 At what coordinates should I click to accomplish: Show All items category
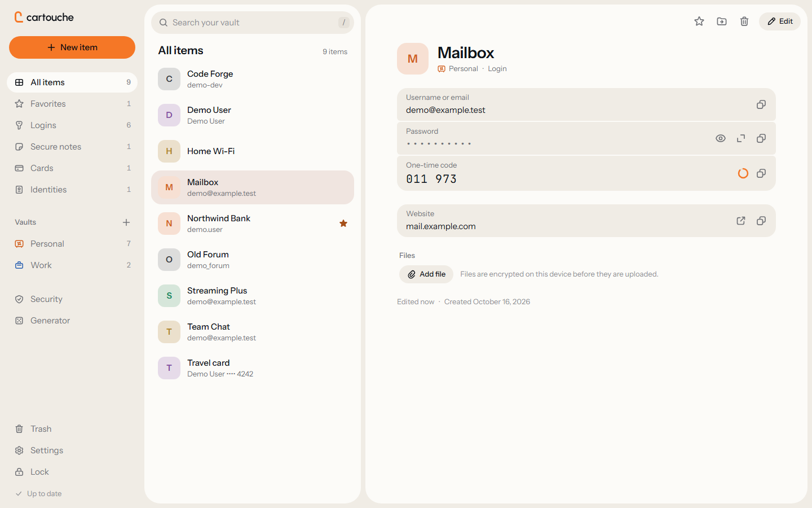pyautogui.click(x=72, y=82)
